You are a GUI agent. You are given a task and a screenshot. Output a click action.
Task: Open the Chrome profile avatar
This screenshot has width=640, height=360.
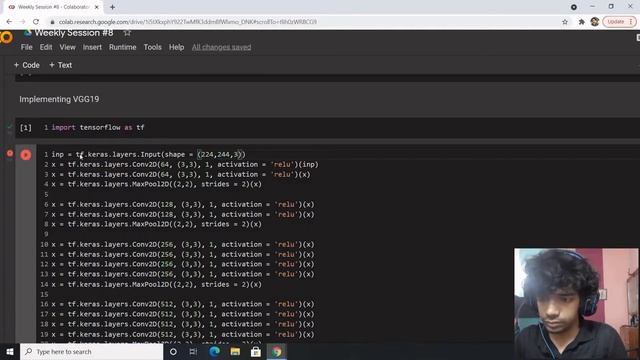tap(594, 22)
